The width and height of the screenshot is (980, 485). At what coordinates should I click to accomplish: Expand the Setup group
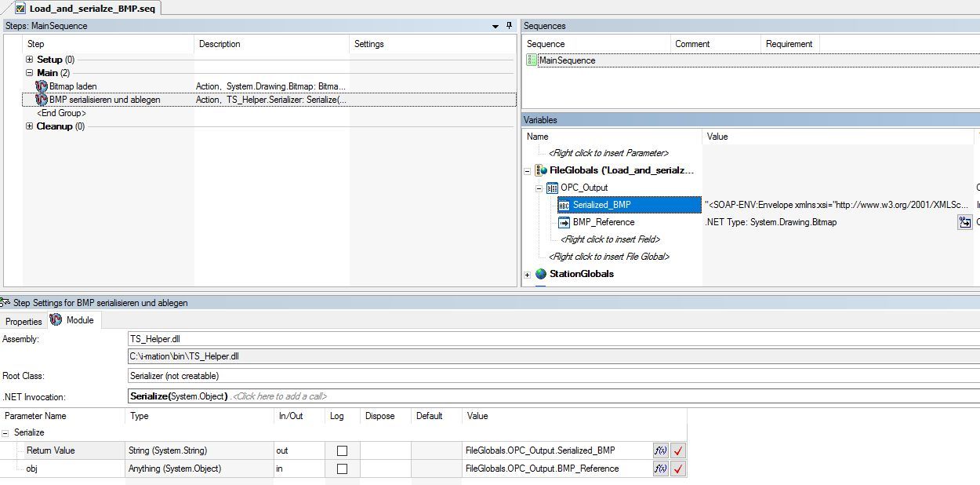(28, 60)
